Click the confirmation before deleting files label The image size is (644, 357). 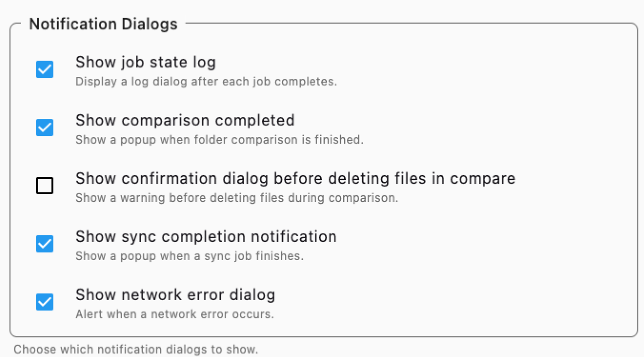[295, 178]
